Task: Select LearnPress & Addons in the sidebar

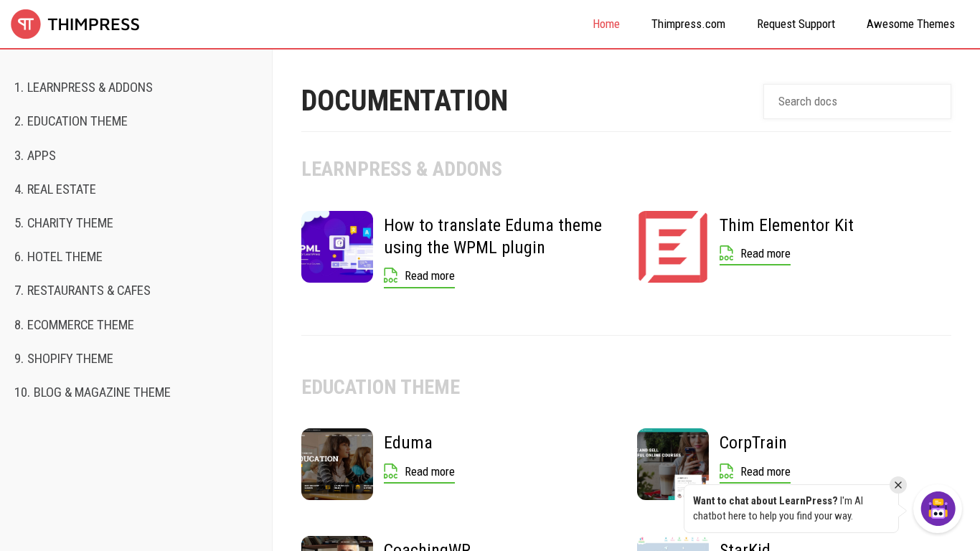Action: pyautogui.click(x=83, y=88)
